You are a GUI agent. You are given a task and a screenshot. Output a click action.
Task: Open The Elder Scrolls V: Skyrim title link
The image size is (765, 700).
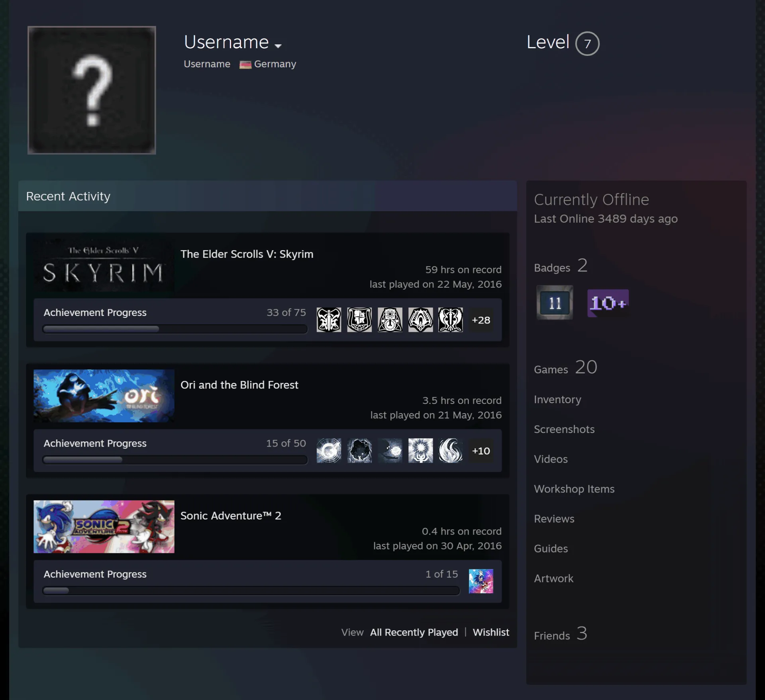tap(247, 254)
